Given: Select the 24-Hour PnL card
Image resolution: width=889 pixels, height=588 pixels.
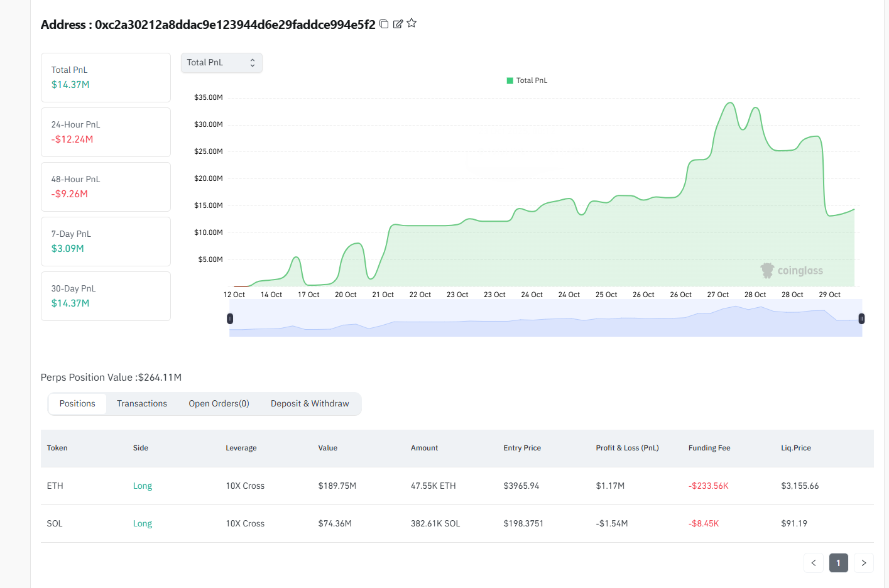Looking at the screenshot, I should 106,132.
